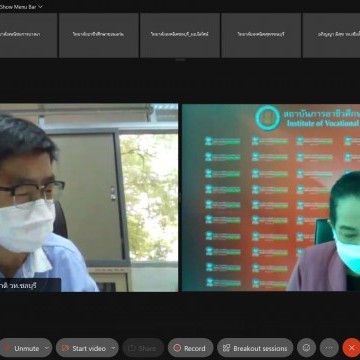Start recording with the Record button
This screenshot has height=360, width=360.
click(190, 348)
